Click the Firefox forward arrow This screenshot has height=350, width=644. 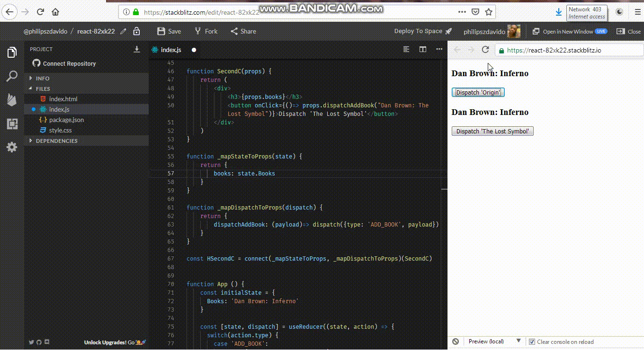pyautogui.click(x=25, y=12)
